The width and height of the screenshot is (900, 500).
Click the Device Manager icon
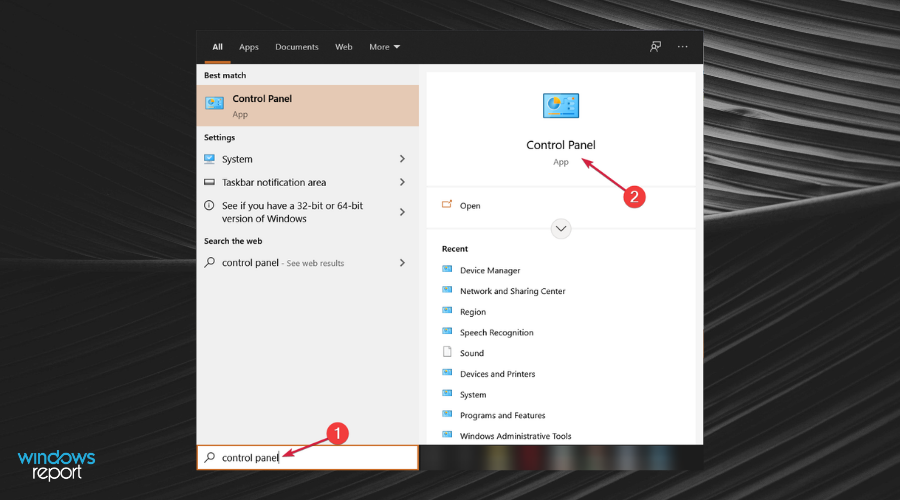click(x=447, y=269)
